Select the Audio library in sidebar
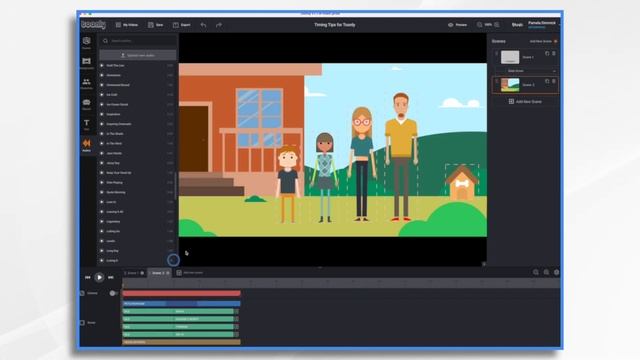640x360 pixels. tap(87, 145)
